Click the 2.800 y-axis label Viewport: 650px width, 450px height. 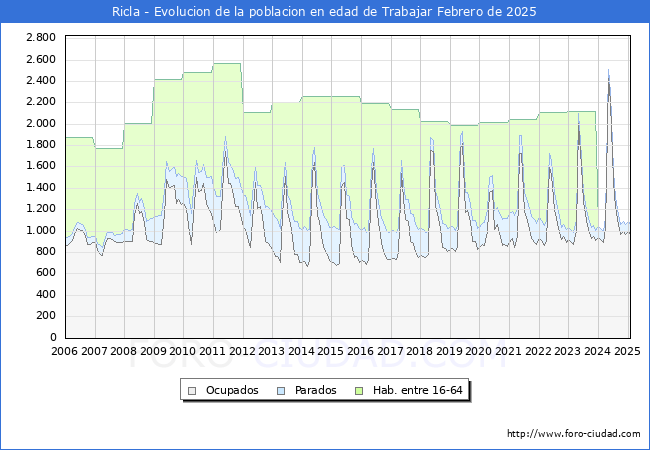point(41,38)
